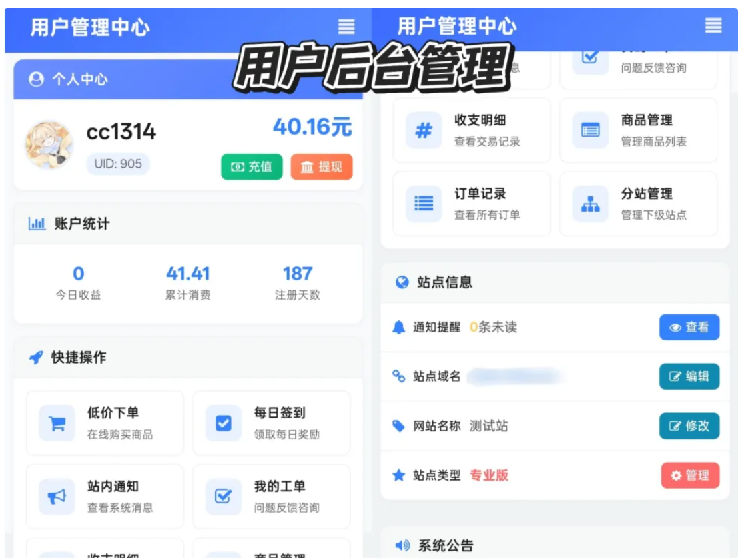Click 修改 button for website name
This screenshot has width=740, height=560.
(689, 426)
